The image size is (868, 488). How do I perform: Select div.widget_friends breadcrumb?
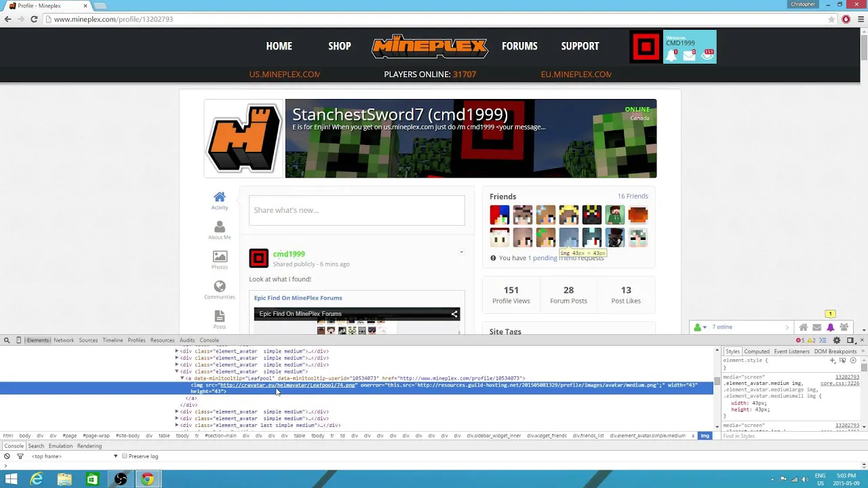547,436
